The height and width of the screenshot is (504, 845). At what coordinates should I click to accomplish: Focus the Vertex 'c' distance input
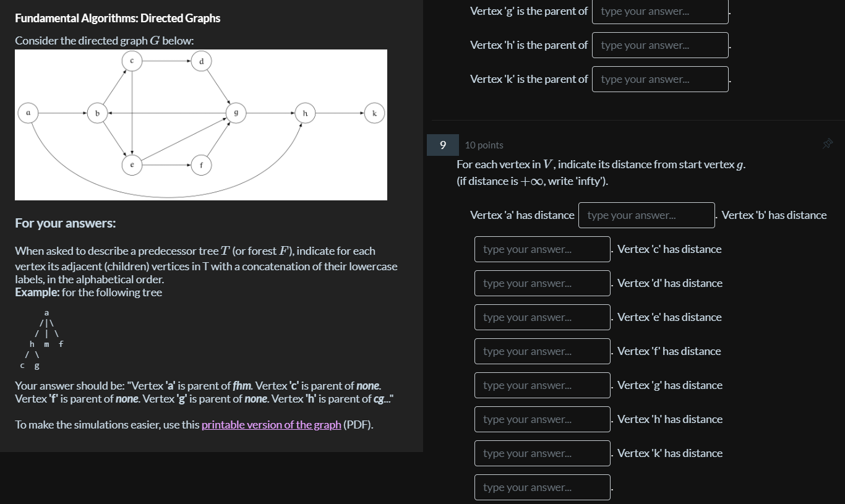coord(542,283)
